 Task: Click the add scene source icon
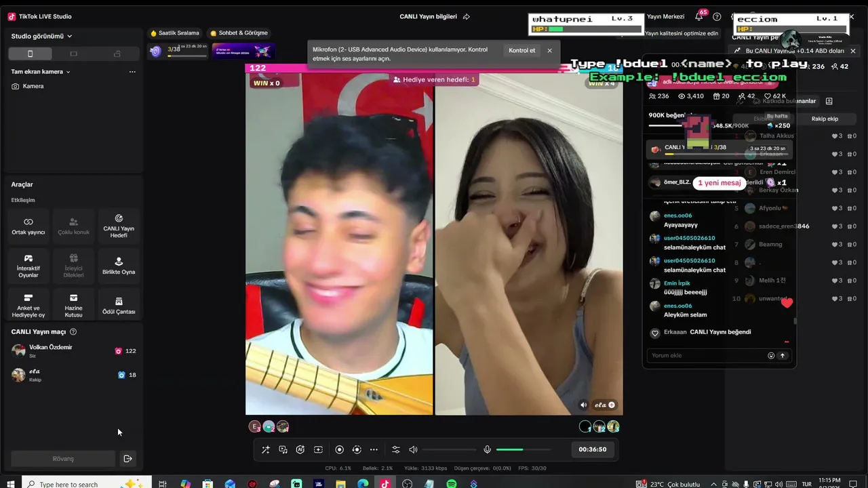pyautogui.click(x=318, y=449)
